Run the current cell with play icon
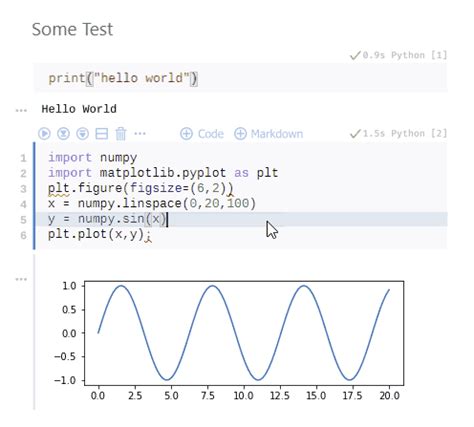Viewport: 474px width, 427px height. pos(44,134)
